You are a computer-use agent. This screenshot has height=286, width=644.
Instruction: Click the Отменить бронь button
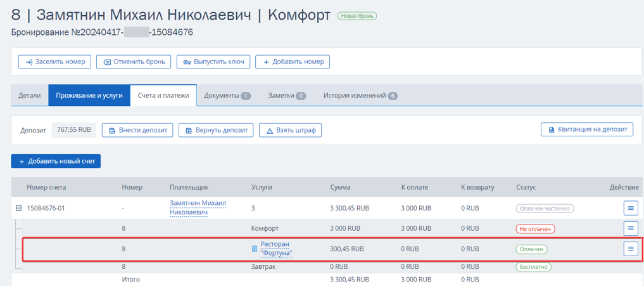point(134,62)
